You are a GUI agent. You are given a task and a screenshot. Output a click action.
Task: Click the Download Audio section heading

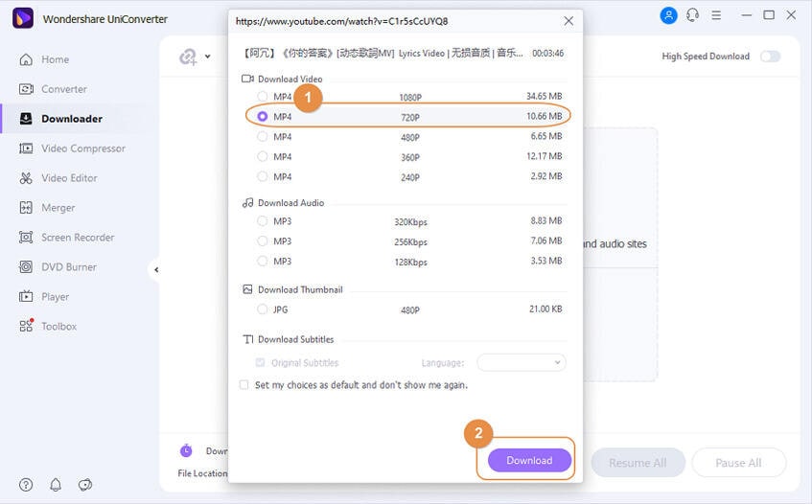[291, 203]
